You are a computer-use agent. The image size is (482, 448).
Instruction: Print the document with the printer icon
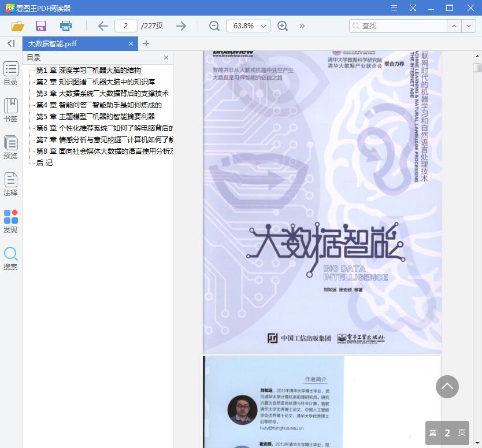pos(66,26)
